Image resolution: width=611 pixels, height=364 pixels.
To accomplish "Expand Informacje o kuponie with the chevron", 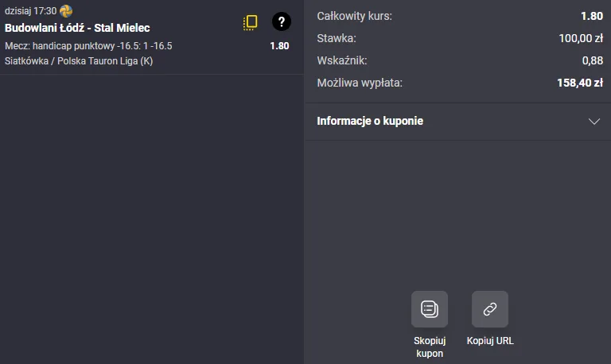I will (593, 122).
